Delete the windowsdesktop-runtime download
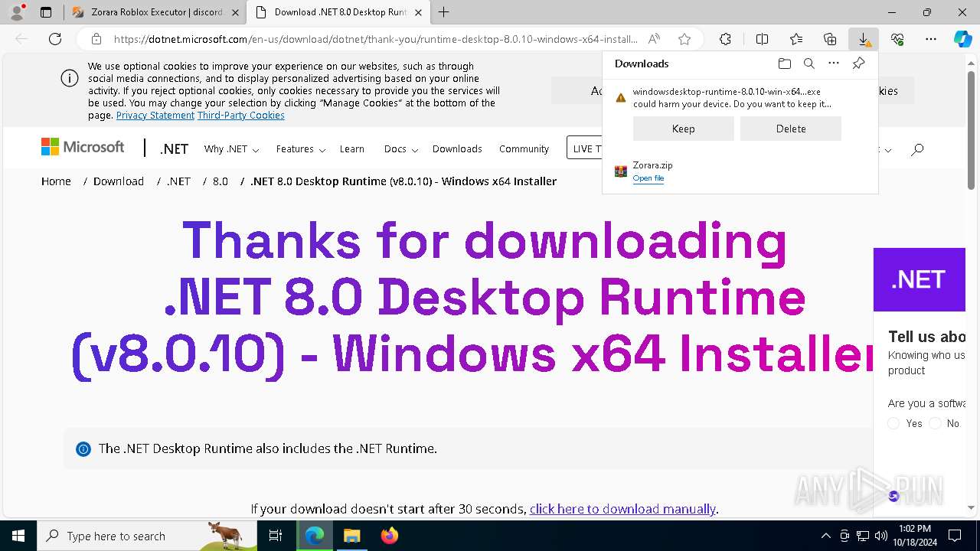Viewport: 980px width, 551px height. click(791, 129)
